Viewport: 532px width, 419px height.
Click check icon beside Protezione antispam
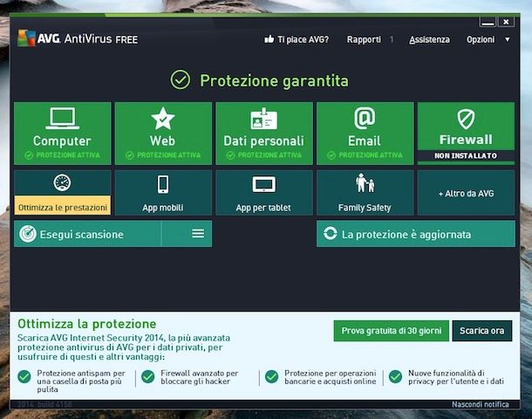(24, 377)
